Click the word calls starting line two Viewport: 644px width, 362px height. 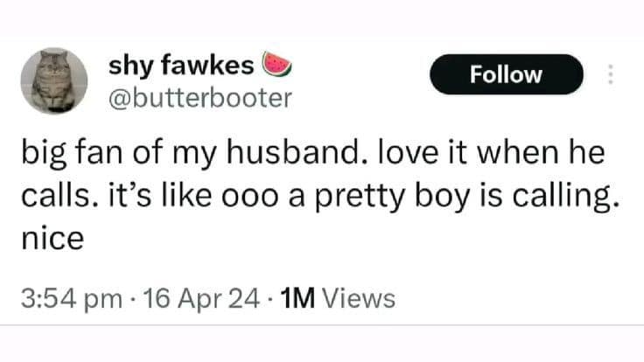pos(52,199)
